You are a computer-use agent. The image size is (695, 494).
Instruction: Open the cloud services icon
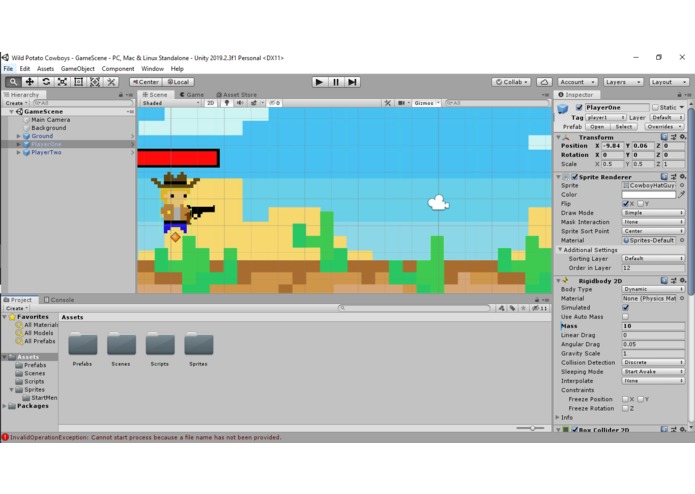pos(544,82)
